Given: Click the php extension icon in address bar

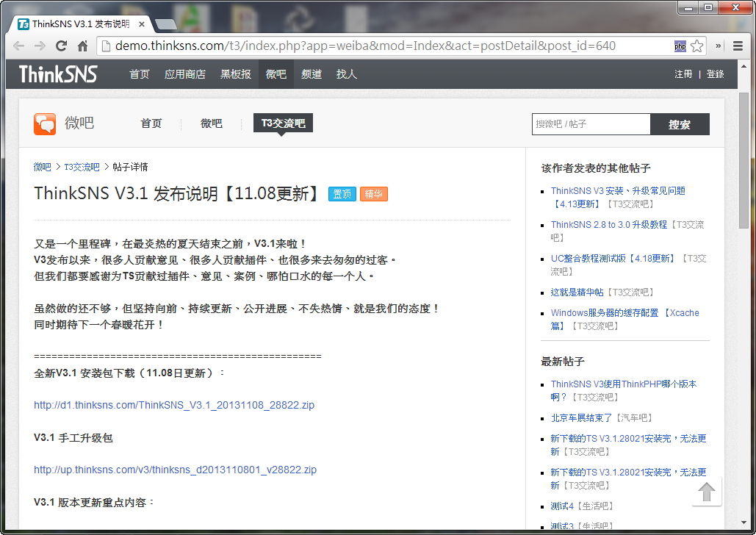Looking at the screenshot, I should coord(680,46).
